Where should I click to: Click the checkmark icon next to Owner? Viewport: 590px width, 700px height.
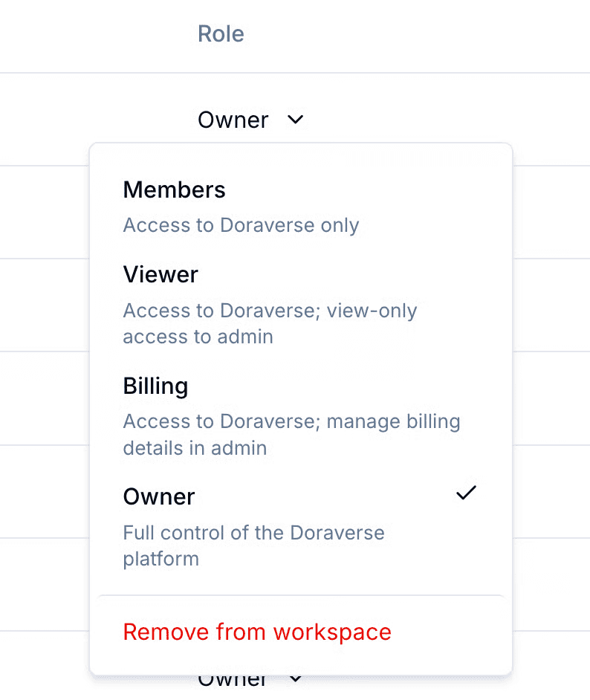point(466,493)
